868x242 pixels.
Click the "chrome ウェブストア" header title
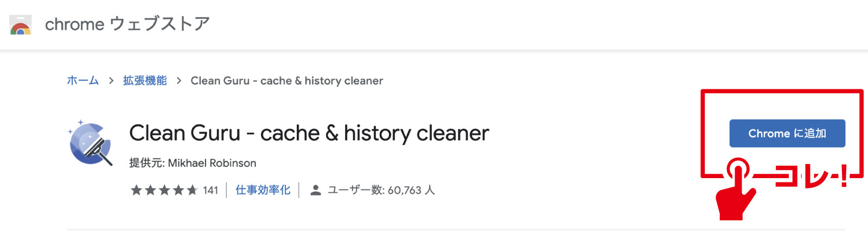tap(127, 24)
